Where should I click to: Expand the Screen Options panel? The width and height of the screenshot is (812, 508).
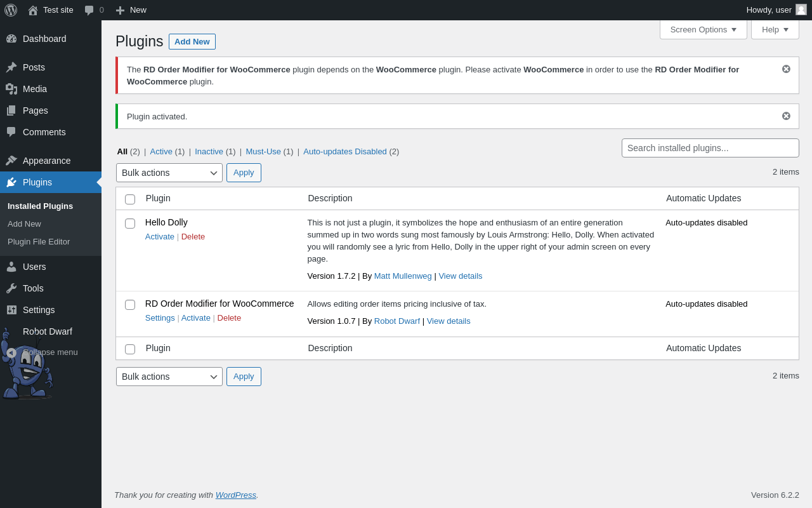(x=704, y=29)
